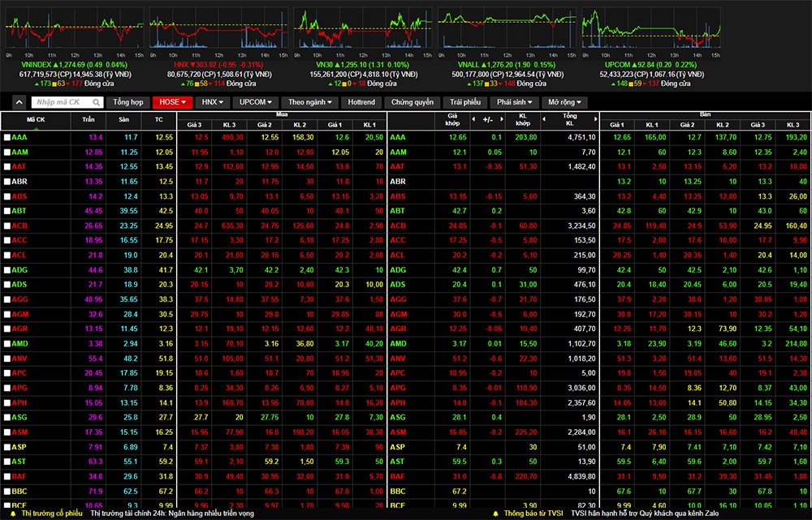Click the bell icon beside Thông báo từ TVSI
This screenshot has width=812, height=520.
[x=495, y=514]
